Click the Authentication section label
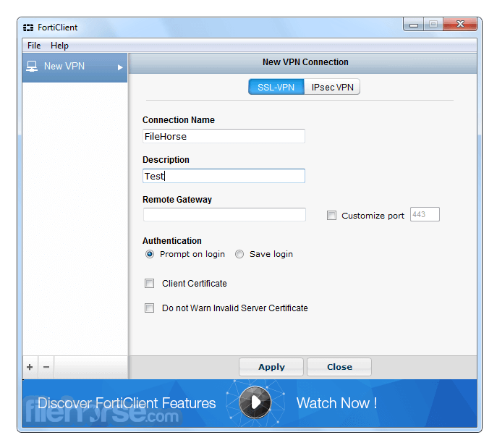497x448 pixels. (172, 241)
